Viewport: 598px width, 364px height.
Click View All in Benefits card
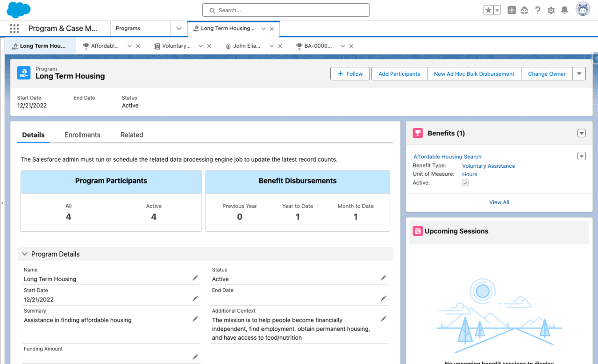pos(499,202)
